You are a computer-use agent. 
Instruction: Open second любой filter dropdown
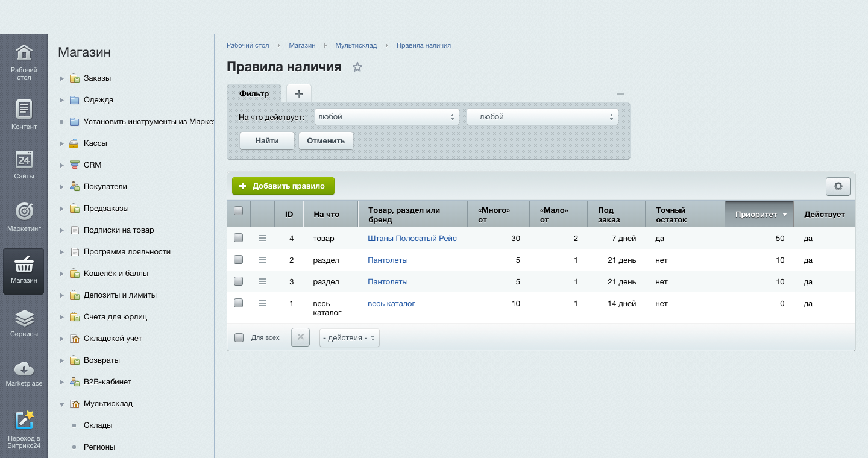[542, 117]
